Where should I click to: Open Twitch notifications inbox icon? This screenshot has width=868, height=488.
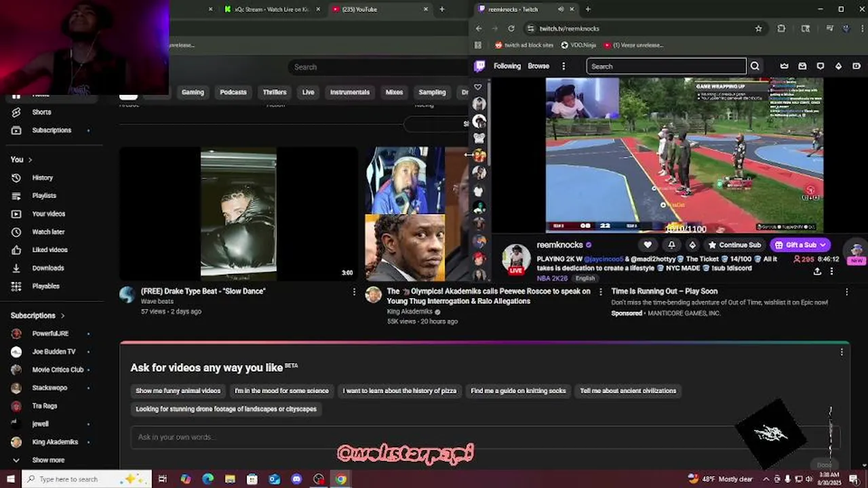point(802,66)
